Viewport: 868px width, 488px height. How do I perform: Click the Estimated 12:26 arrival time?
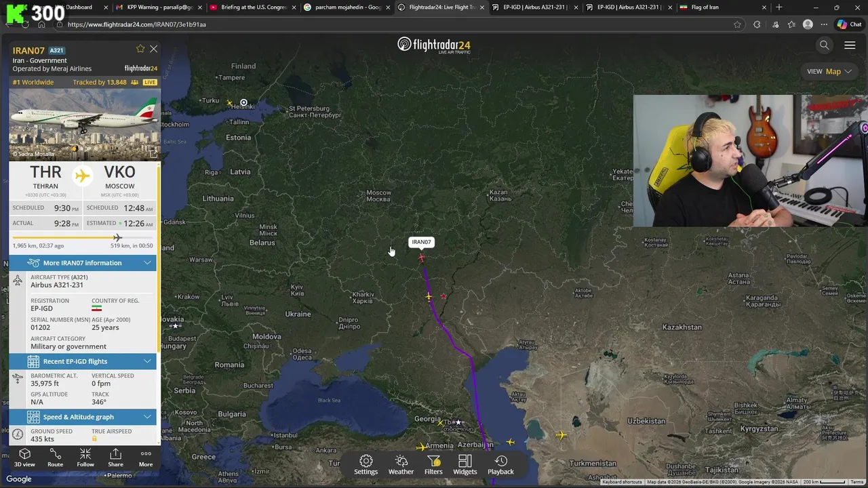coord(139,223)
